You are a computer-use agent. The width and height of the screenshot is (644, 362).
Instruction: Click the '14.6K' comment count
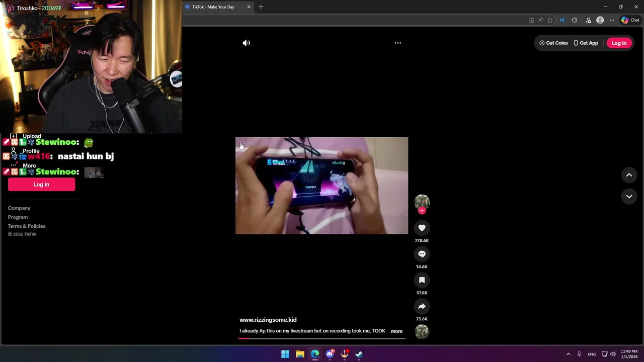tap(422, 266)
